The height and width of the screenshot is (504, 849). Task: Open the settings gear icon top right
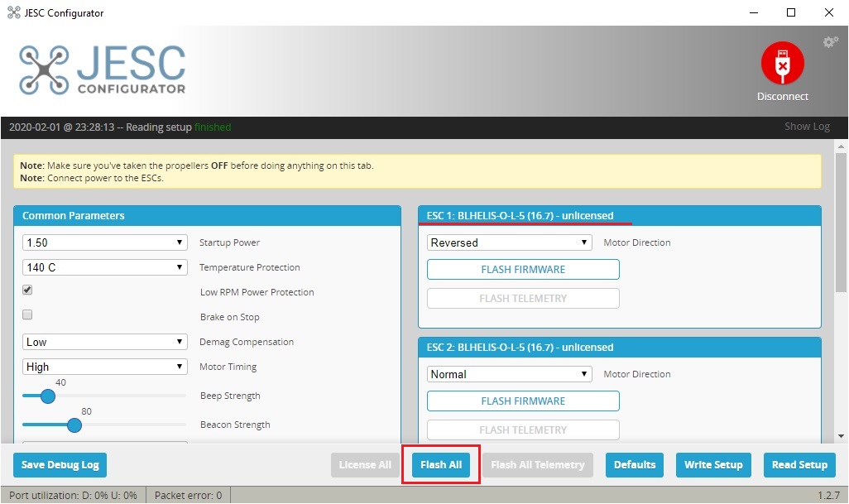point(831,41)
